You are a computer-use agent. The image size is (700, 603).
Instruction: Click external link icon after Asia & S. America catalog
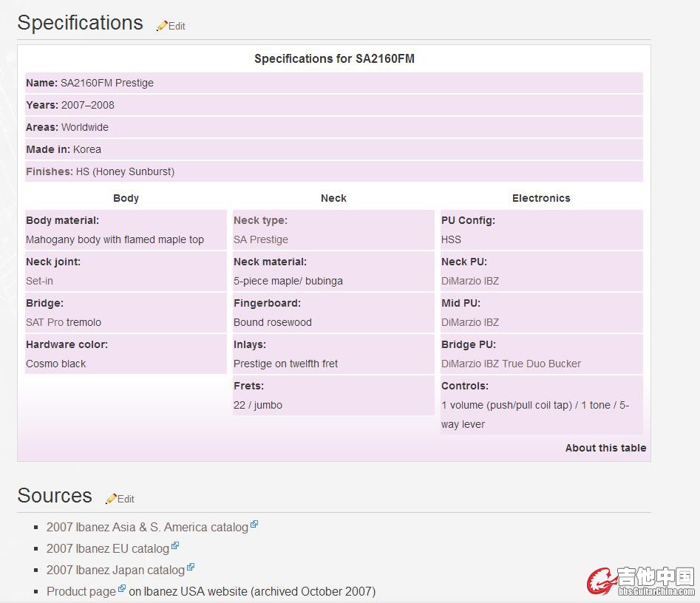254,524
